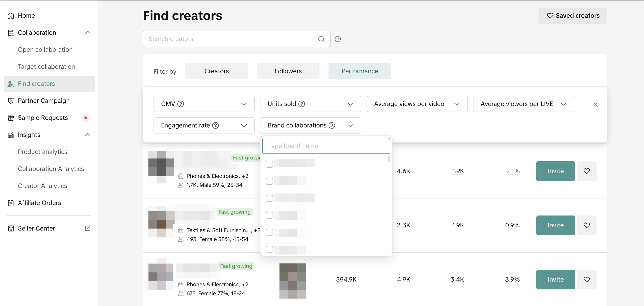
Task: Click the search magnifier icon
Action: tap(321, 39)
